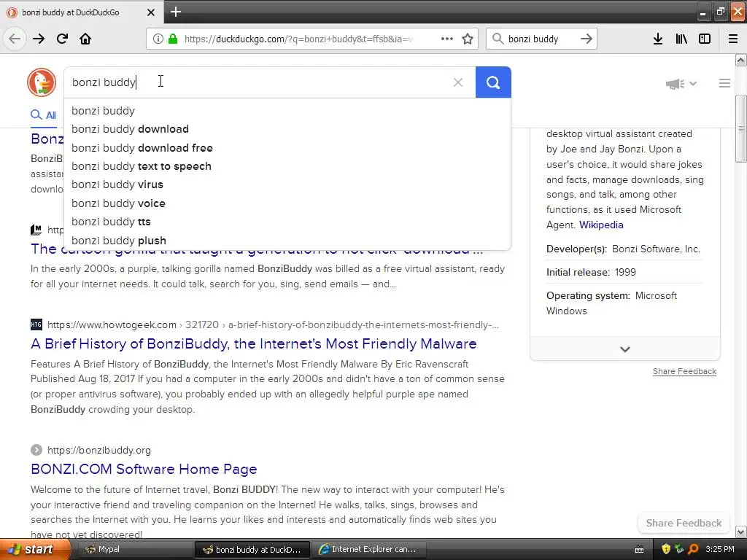Viewport: 747px width, 560px height.
Task: Click the HTG favicon beside howtogeek result
Action: coord(36,324)
